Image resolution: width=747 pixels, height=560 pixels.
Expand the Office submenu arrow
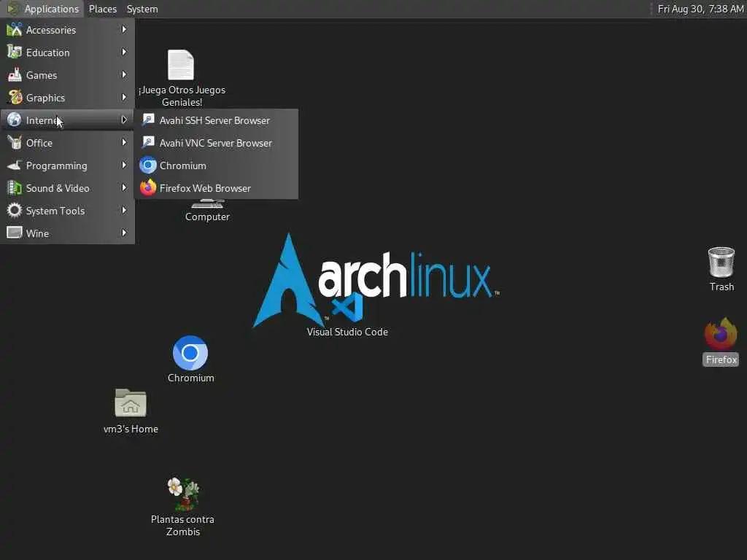[x=124, y=142]
